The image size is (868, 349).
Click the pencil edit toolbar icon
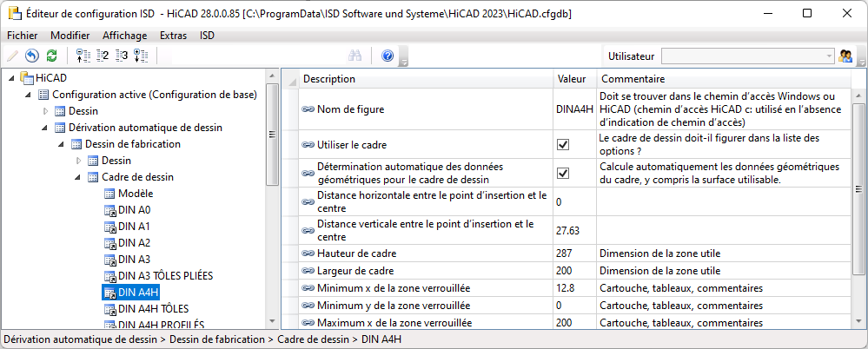click(12, 56)
